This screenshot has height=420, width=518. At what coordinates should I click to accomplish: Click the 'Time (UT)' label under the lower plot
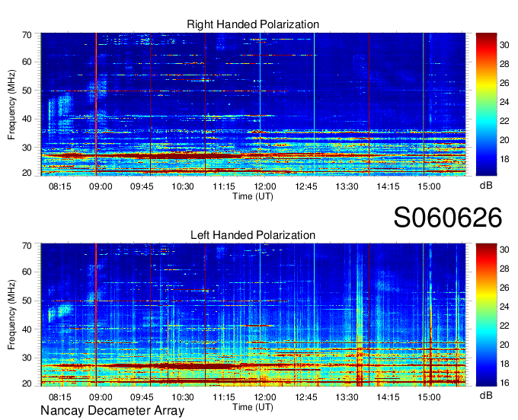253,407
